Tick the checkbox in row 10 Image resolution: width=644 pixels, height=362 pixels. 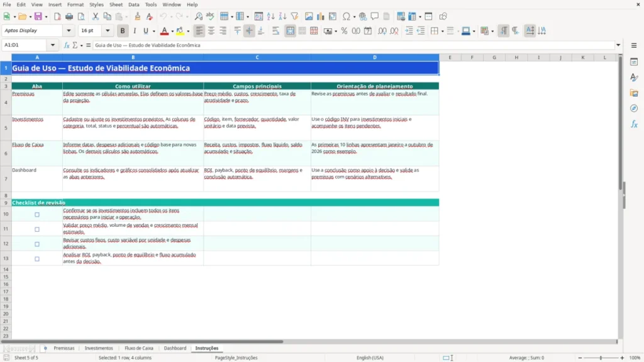(x=37, y=215)
